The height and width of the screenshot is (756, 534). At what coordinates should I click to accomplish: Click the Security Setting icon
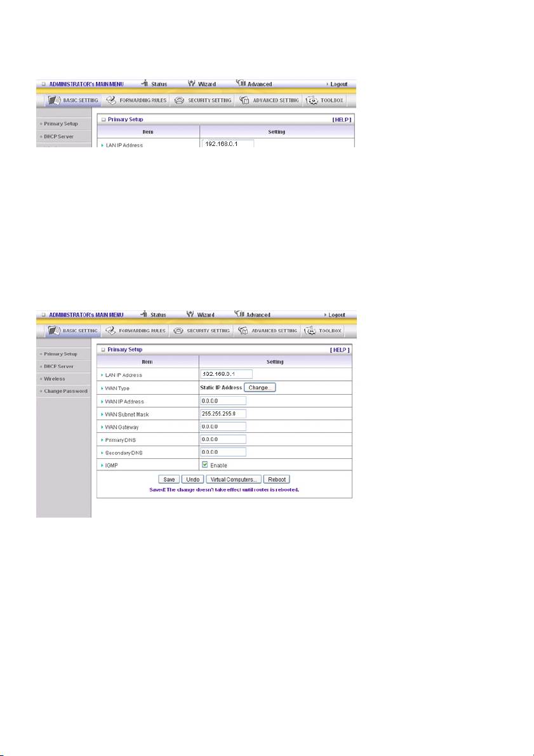coord(179,331)
